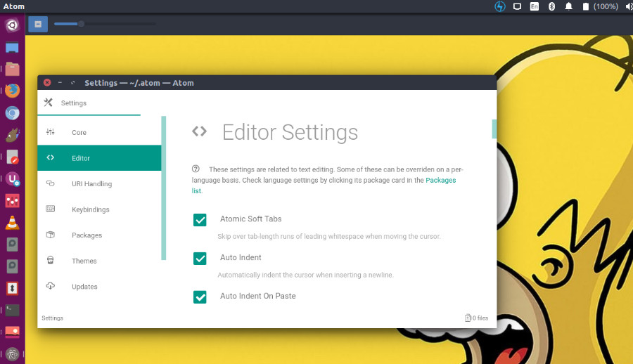The image size is (633, 364).
Task: Toggle the Auto Indent checkbox
Action: (x=200, y=259)
